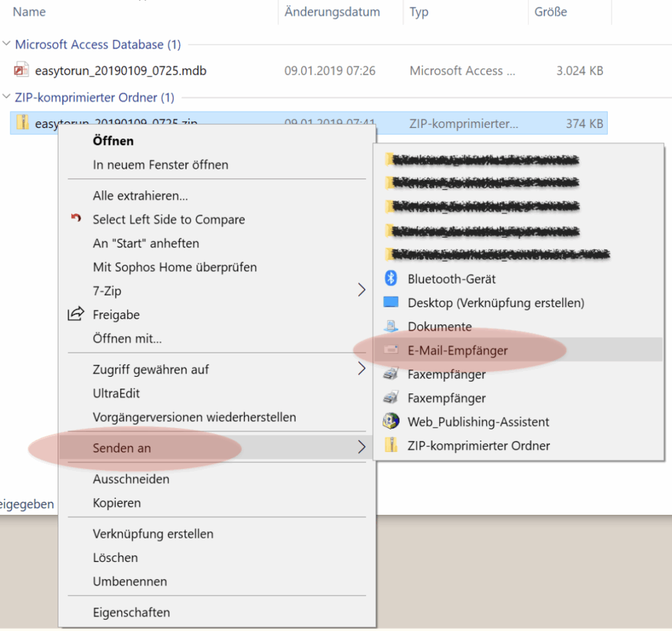Collapse the Microsoft Access Database group
This screenshot has width=672, height=631.
7,45
